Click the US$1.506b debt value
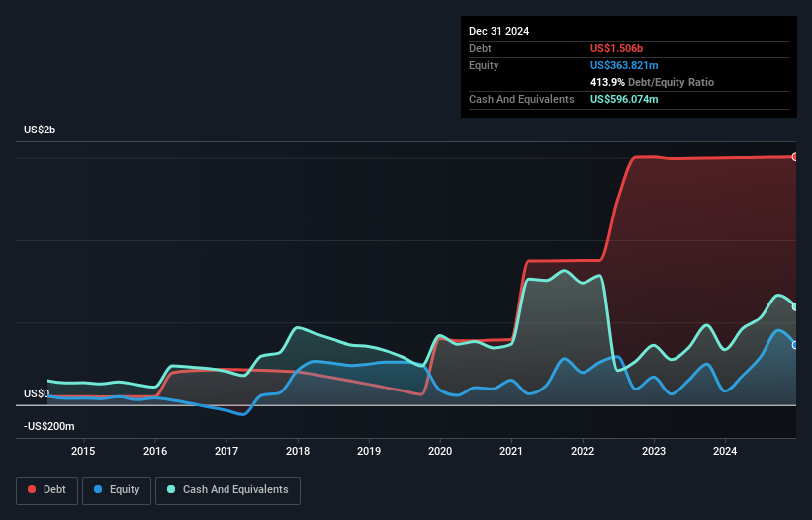 (x=616, y=48)
